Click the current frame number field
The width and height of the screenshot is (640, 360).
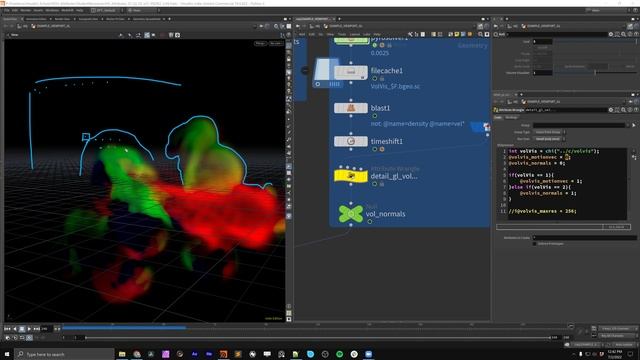click(46, 329)
